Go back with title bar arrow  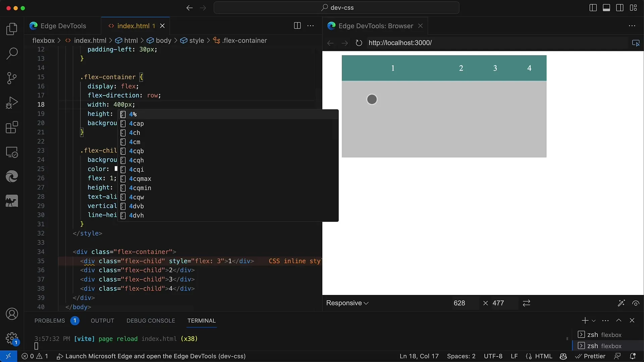(x=190, y=8)
